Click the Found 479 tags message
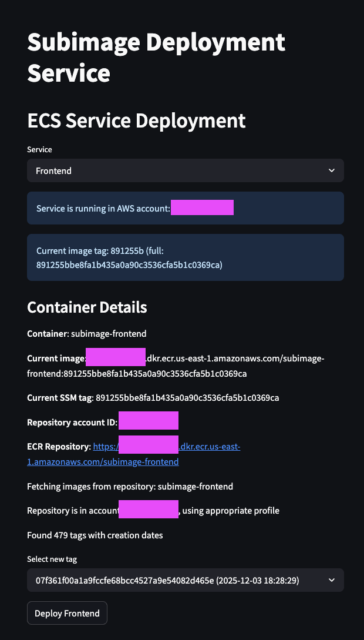Screen dimensions: 364x640 coord(95,535)
